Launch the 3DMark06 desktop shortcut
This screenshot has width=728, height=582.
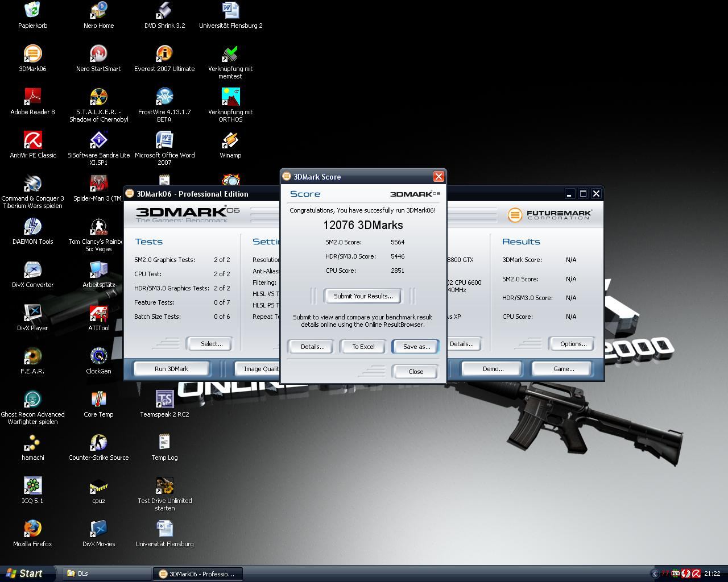coord(32,53)
